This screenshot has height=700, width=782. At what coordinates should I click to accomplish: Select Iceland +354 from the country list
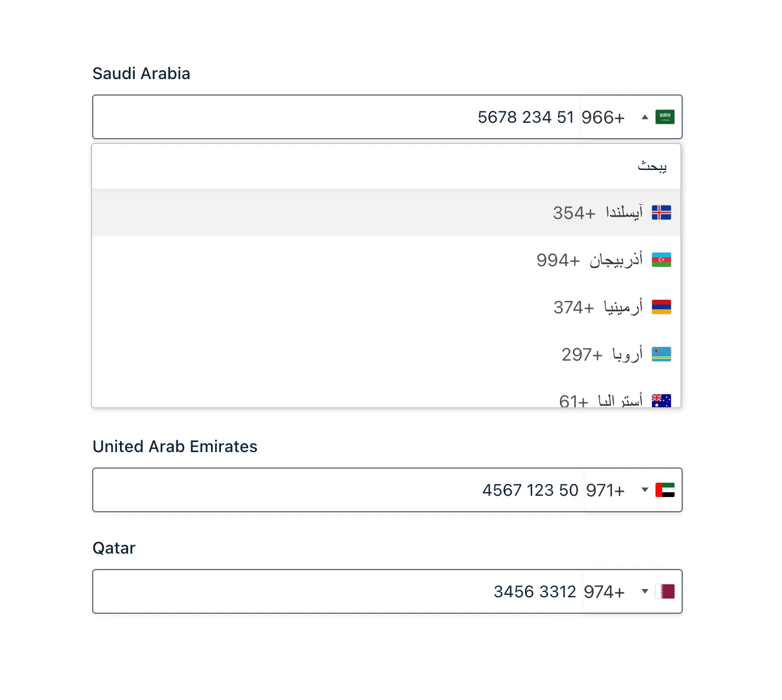386,212
